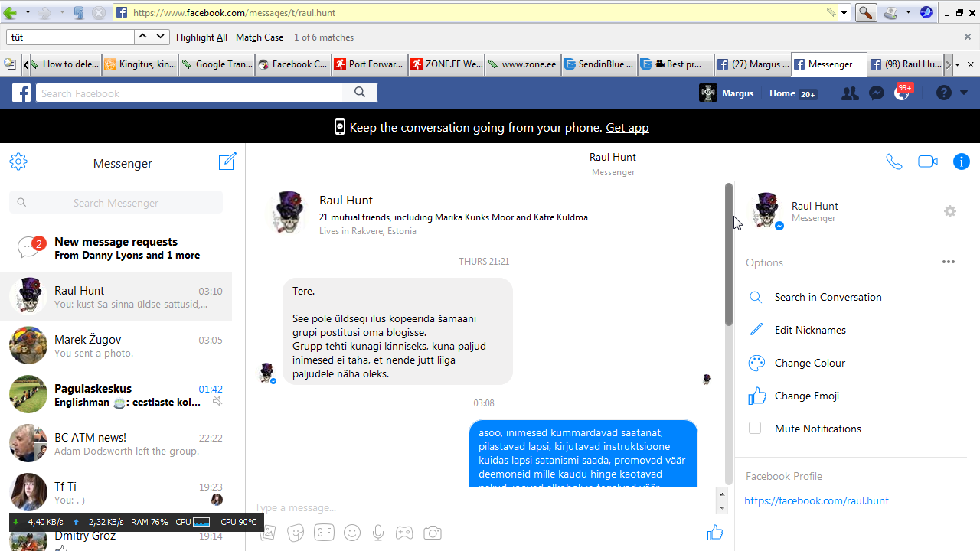The height and width of the screenshot is (551, 980).
Task: Switch to Google Translate tab
Action: click(x=217, y=64)
